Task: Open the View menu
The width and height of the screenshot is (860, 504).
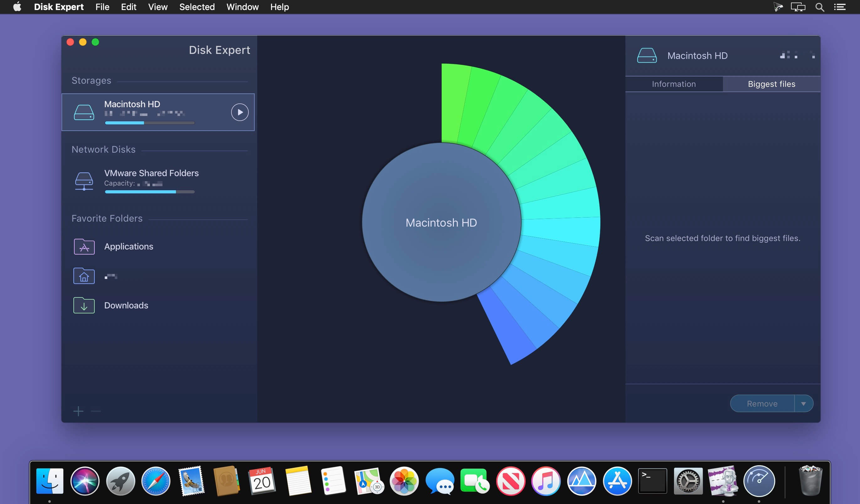Action: [157, 7]
